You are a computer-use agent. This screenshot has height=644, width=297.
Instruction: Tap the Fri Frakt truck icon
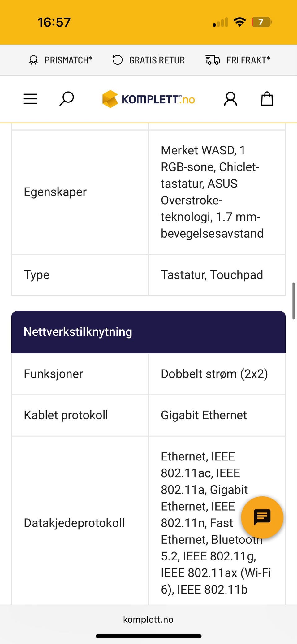[x=213, y=60]
